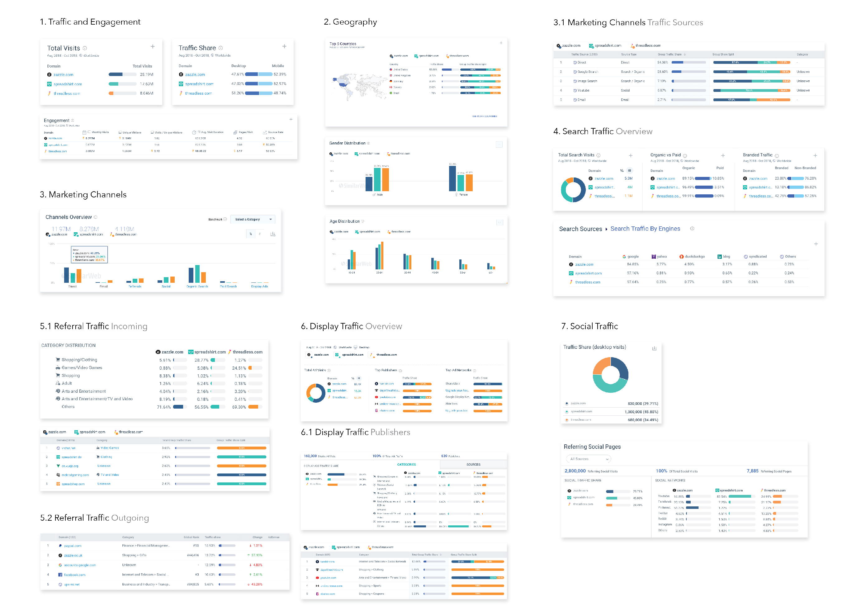Sort Marketing Channels table by Group Traffic Share
847x616 pixels.
(x=671, y=54)
